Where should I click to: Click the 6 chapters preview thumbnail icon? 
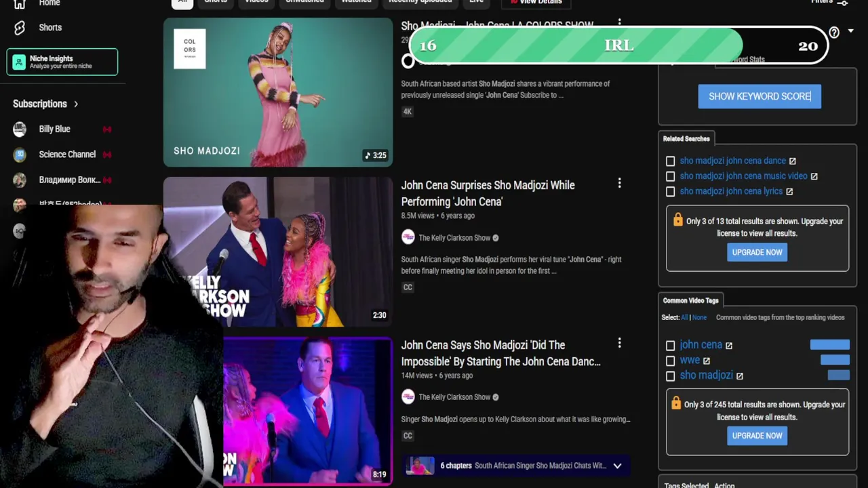[x=420, y=466]
